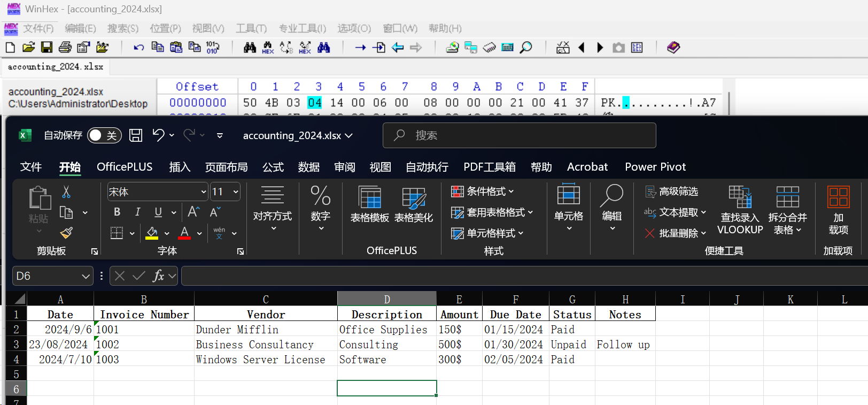Click the 表格美化 (table beautify) button
This screenshot has height=405, width=868.
coord(414,204)
